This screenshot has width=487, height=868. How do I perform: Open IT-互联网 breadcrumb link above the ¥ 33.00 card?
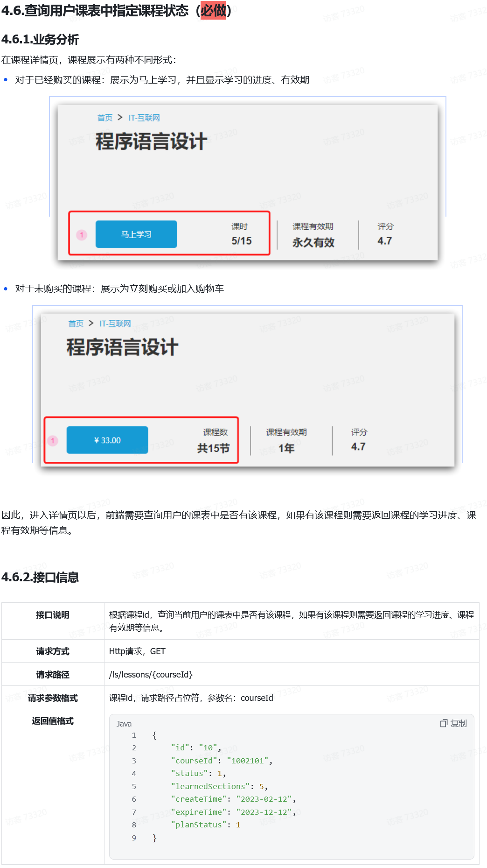click(x=115, y=324)
